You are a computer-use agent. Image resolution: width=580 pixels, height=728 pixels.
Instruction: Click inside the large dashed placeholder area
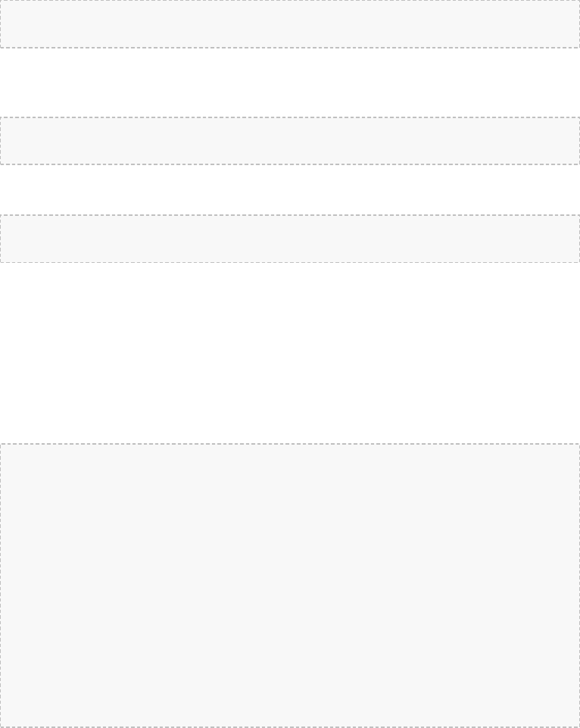pos(290,586)
